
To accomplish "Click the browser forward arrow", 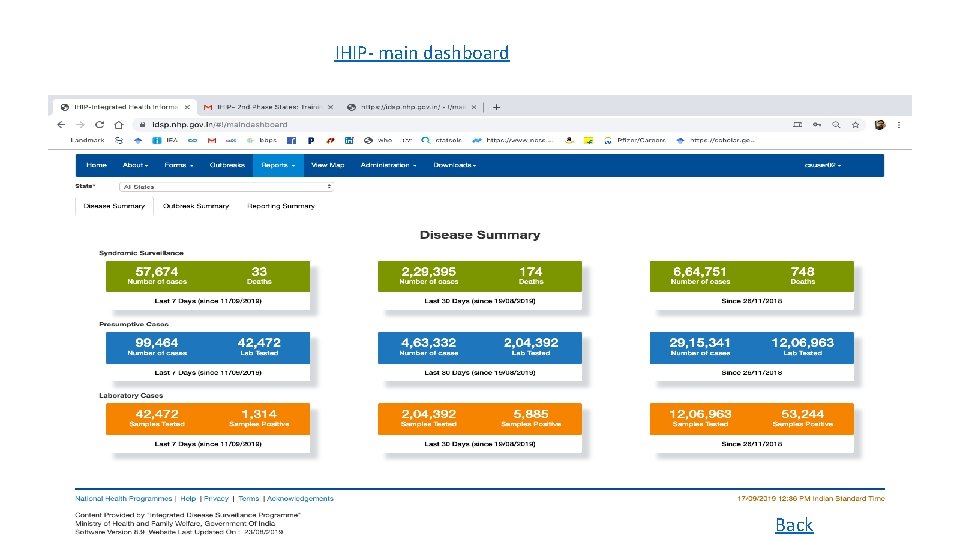I will click(80, 124).
